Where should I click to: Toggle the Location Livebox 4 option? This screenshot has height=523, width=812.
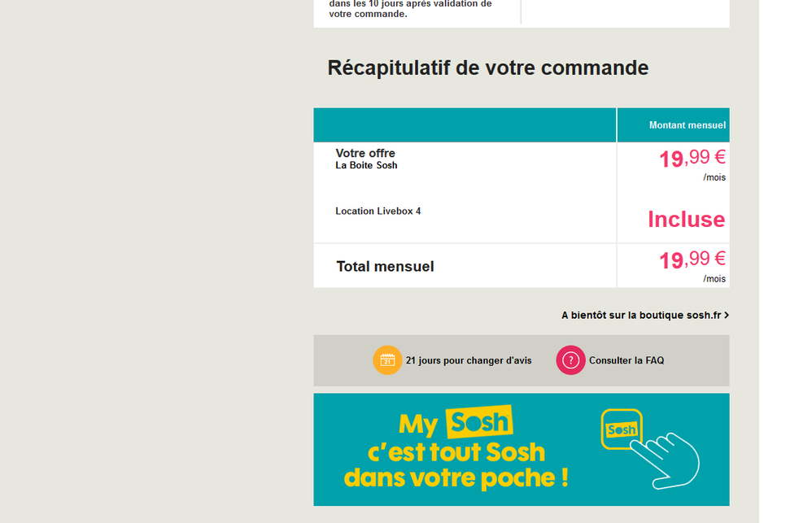pos(378,211)
